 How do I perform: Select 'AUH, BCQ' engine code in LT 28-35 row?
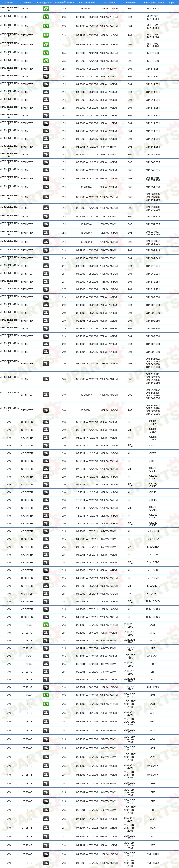click(x=153, y=687)
